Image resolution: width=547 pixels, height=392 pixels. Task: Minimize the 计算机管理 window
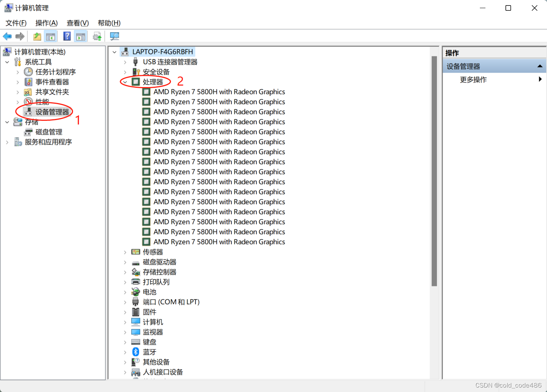482,8
